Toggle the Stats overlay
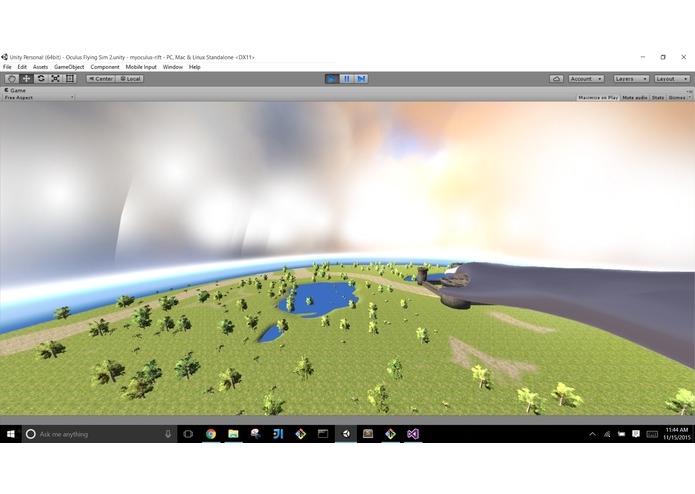 point(658,97)
